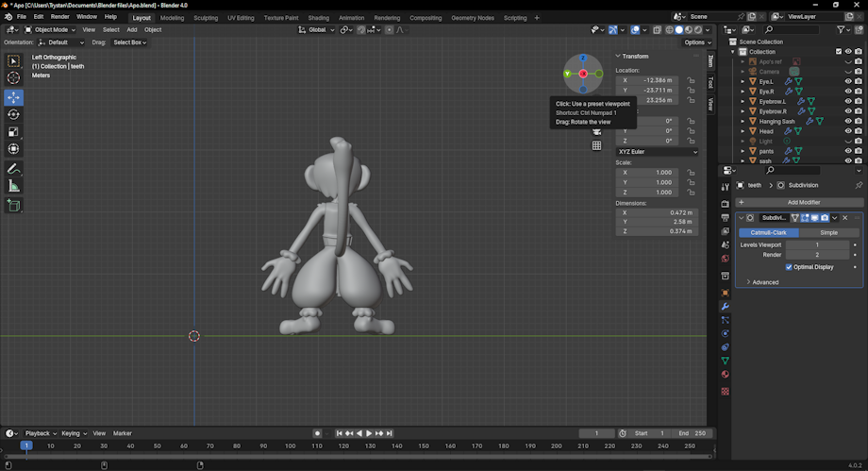Hide pants object in viewport

tap(848, 151)
